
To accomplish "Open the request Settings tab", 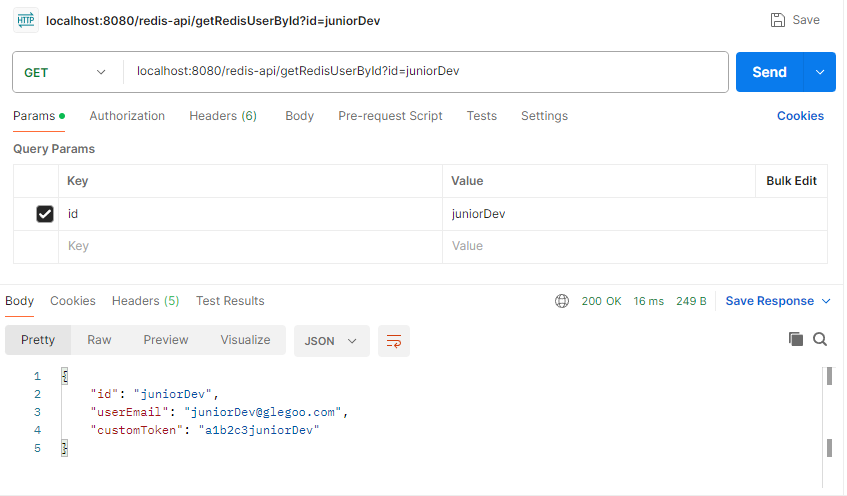I will point(544,116).
